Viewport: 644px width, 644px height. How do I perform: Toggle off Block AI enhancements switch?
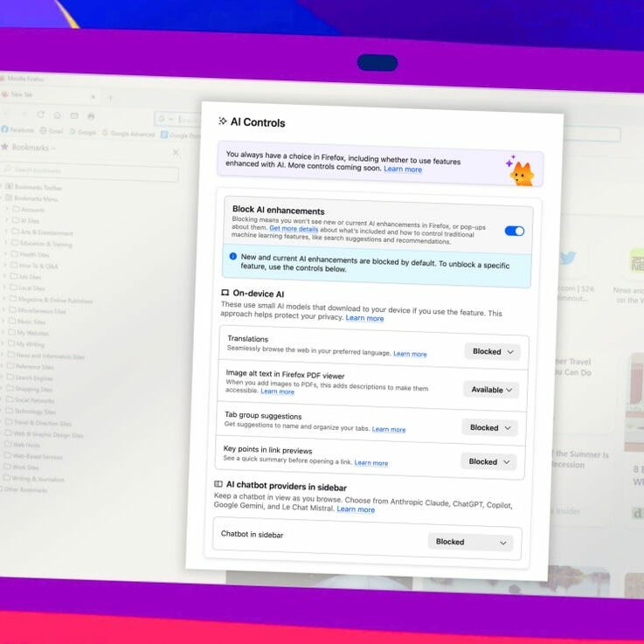(x=514, y=232)
